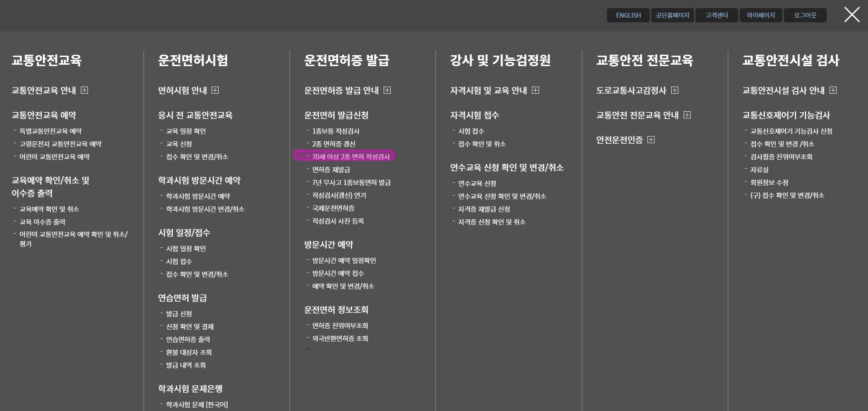Open 2종 면허증 갱신 link
Image resolution: width=868 pixels, height=411 pixels.
pos(334,144)
